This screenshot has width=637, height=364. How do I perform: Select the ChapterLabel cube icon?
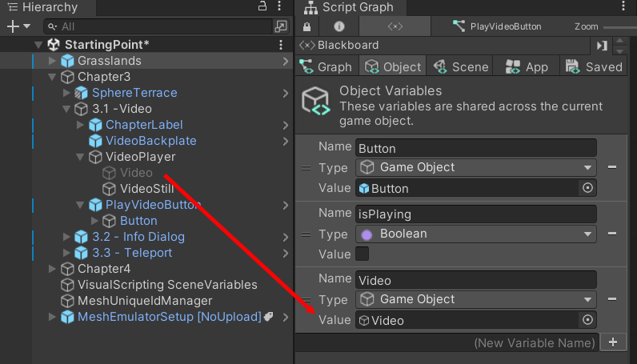(x=95, y=125)
